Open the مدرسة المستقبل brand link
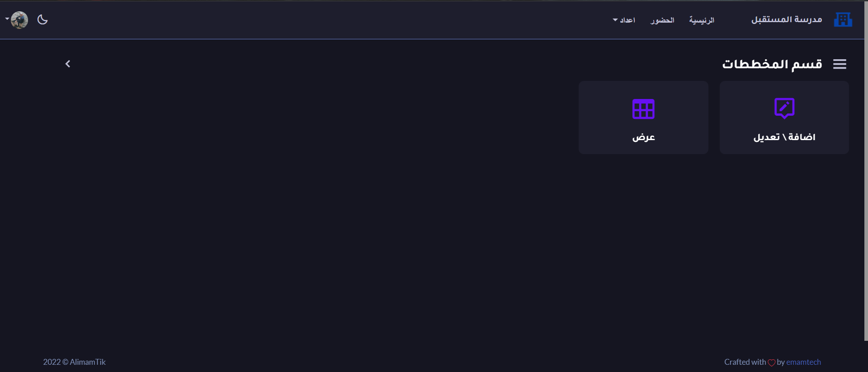Screen dimensions: 868x372 pyautogui.click(x=787, y=20)
